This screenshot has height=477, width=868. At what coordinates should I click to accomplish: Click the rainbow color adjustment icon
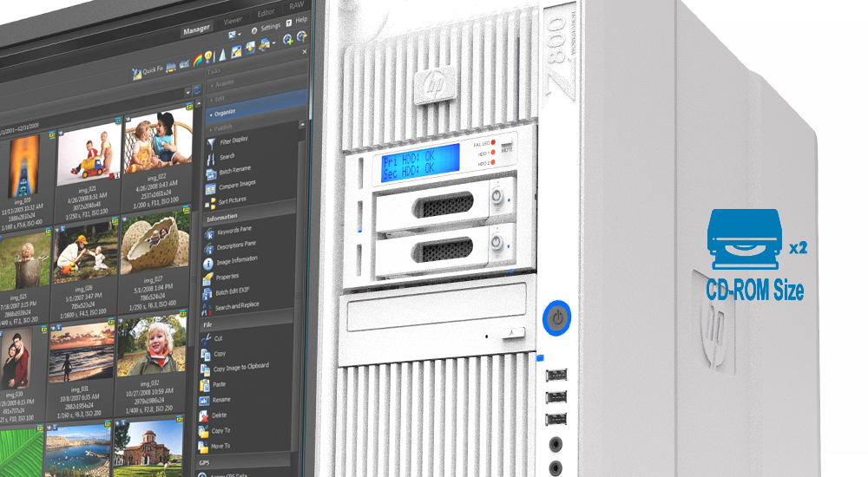pyautogui.click(x=198, y=61)
